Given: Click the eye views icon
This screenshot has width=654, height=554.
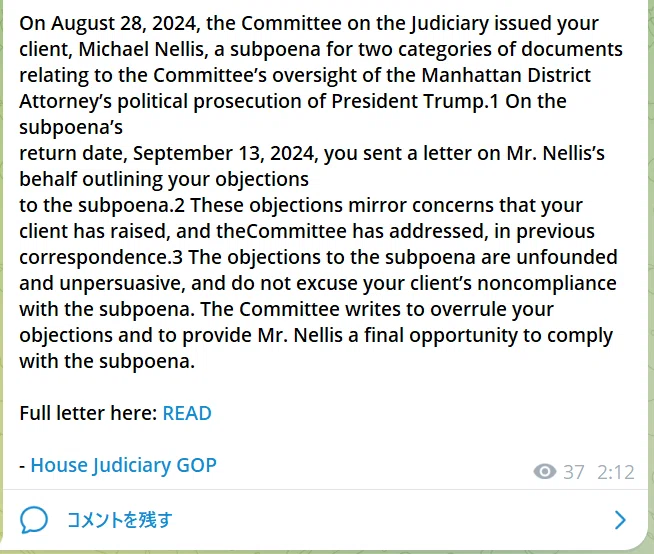Looking at the screenshot, I should 544,472.
